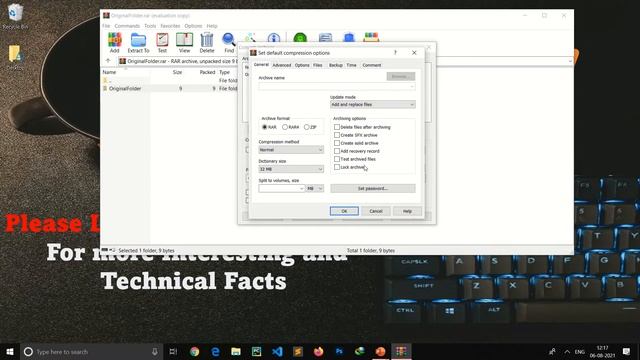Enable Delete files after archiving
The height and width of the screenshot is (360, 640).
(337, 127)
